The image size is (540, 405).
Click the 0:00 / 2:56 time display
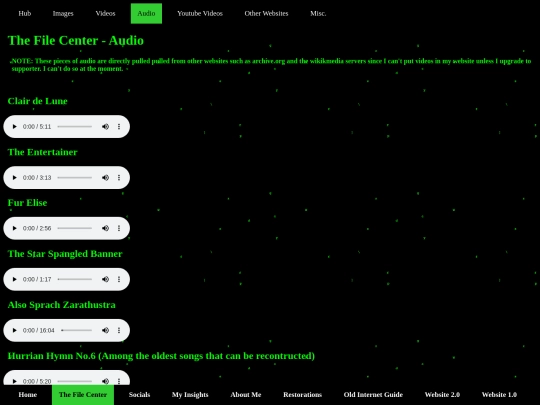tap(37, 228)
